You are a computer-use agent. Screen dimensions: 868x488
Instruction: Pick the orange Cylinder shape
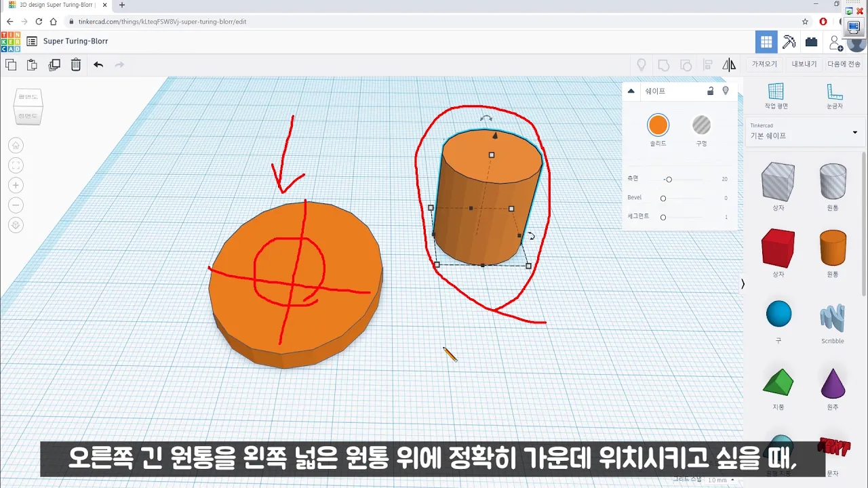click(833, 249)
